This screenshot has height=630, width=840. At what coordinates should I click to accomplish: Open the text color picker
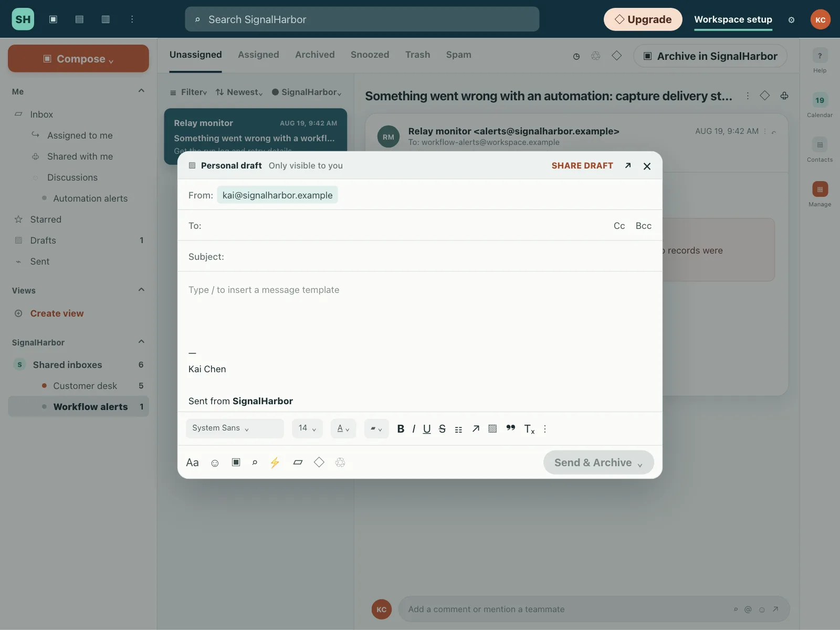[x=343, y=428]
